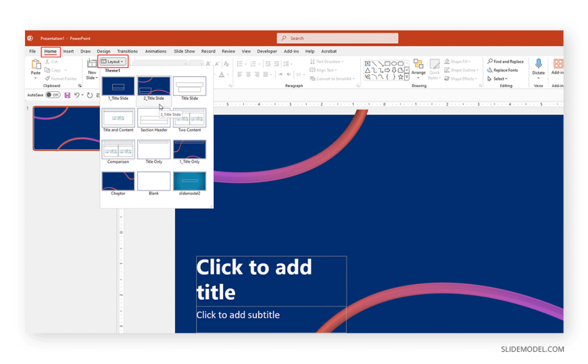588x364 pixels.
Task: Choose the Section Header layout
Action: (153, 120)
